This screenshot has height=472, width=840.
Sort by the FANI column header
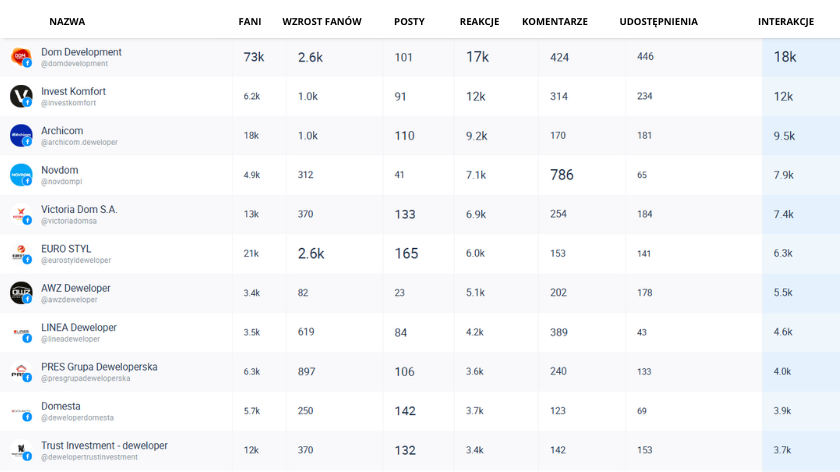[250, 21]
